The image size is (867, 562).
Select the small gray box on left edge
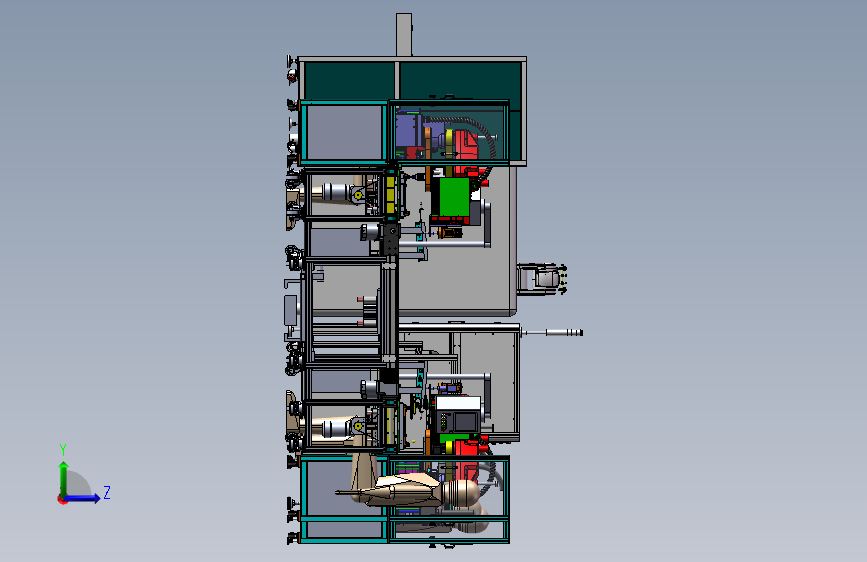[290, 310]
